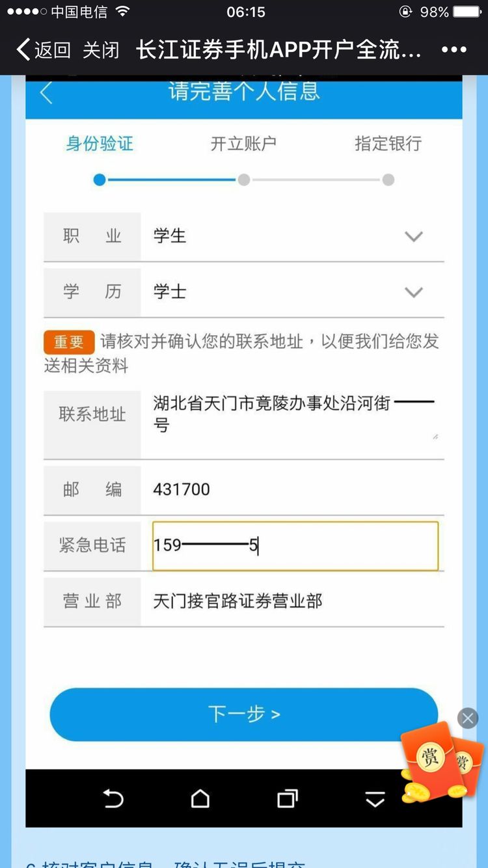This screenshot has height=868, width=488.
Task: Tap the 营业部 branch field
Action: click(293, 601)
